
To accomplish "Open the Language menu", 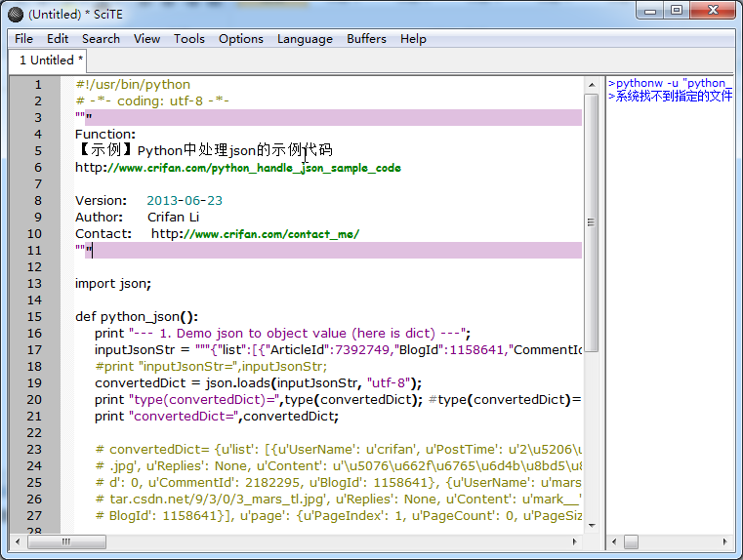I will point(305,39).
